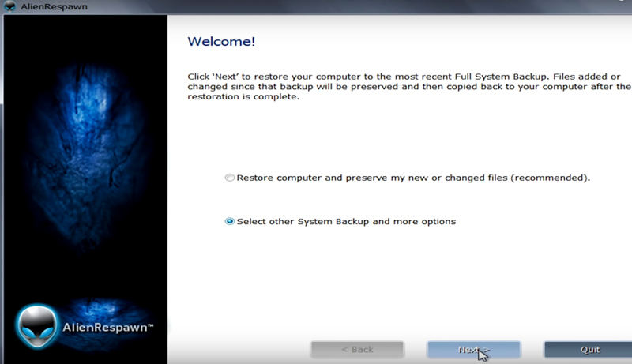Viewport: 632px width, 364px height.
Task: Click the 'Welcome!' heading
Action: point(221,42)
